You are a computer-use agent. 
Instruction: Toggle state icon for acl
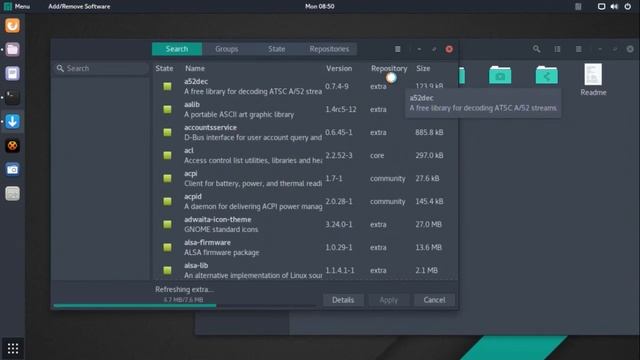click(167, 155)
